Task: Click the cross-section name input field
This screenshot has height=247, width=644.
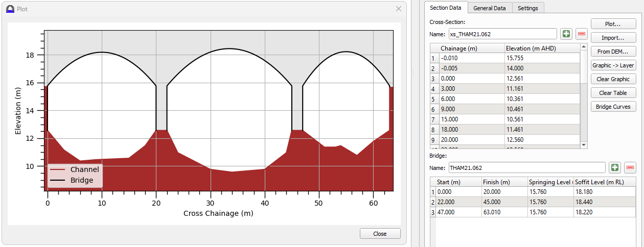Action: [x=502, y=34]
